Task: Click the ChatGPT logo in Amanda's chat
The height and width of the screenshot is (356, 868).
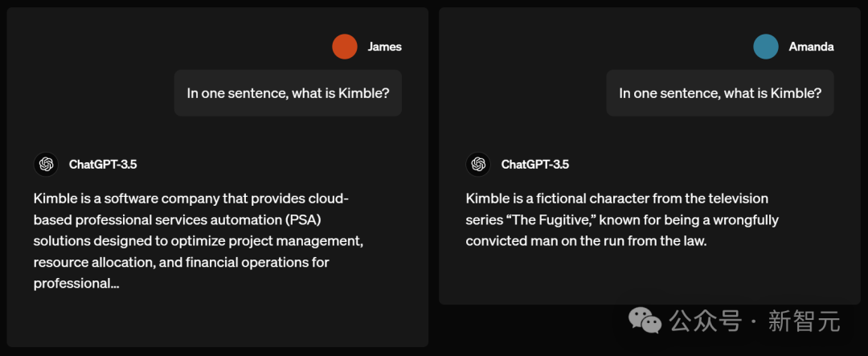Action: coord(478,164)
